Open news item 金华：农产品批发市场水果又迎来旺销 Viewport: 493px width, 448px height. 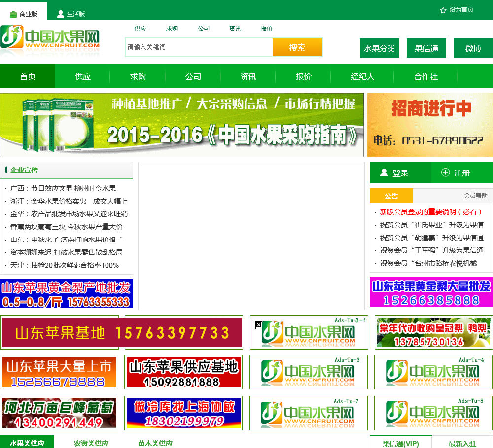[69, 214]
